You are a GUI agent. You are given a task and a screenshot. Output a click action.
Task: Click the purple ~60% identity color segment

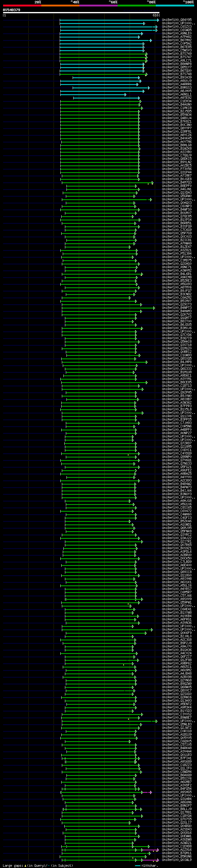99,6
